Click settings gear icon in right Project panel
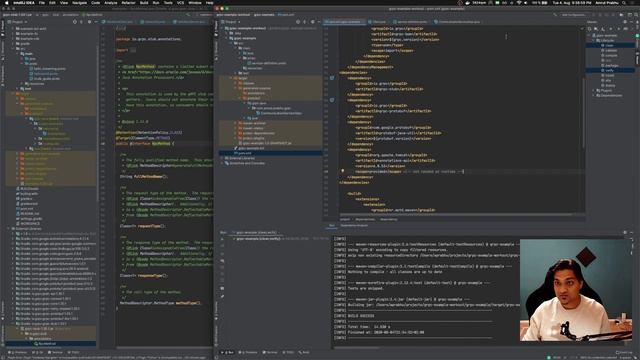Image resolution: width=640 pixels, height=360 pixels. 312,22
